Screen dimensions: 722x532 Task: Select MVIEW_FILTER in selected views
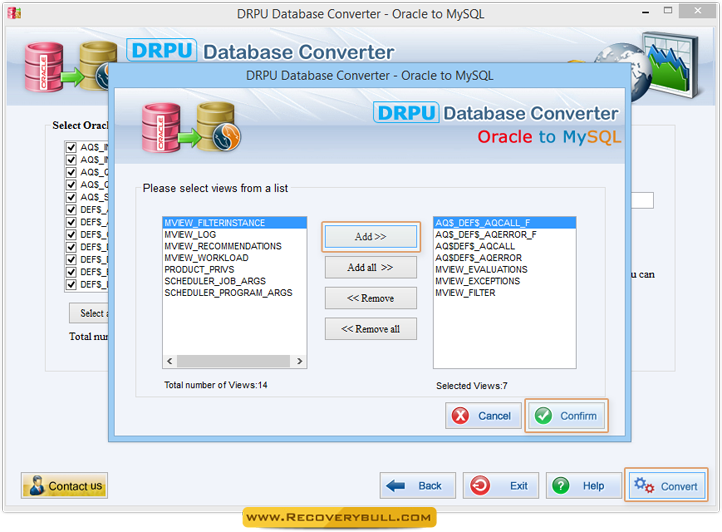505,293
